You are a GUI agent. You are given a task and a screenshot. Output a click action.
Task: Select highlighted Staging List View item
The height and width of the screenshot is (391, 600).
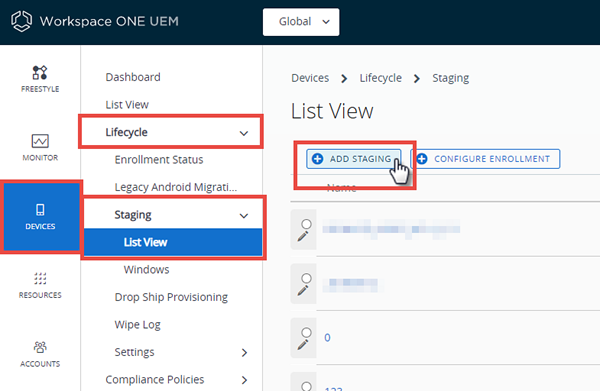173,242
